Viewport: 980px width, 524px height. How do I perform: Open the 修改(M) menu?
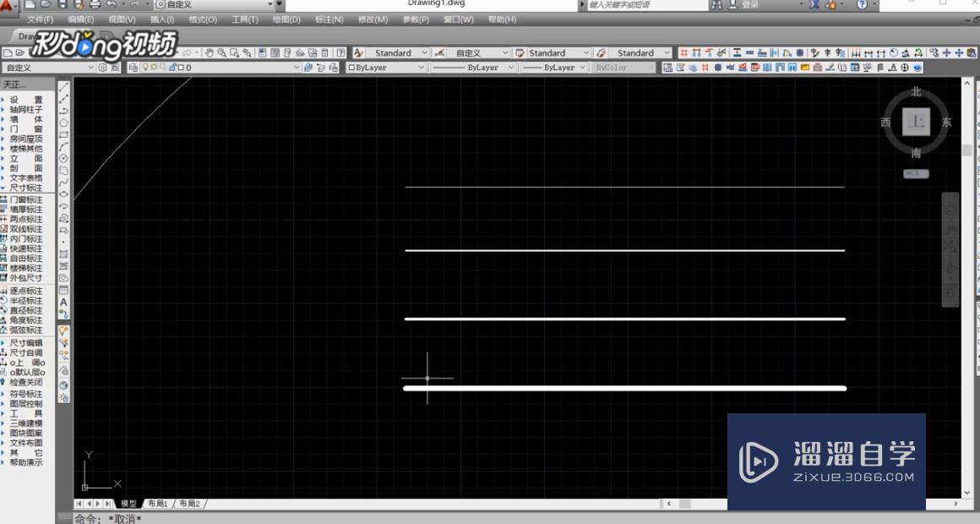tap(373, 19)
